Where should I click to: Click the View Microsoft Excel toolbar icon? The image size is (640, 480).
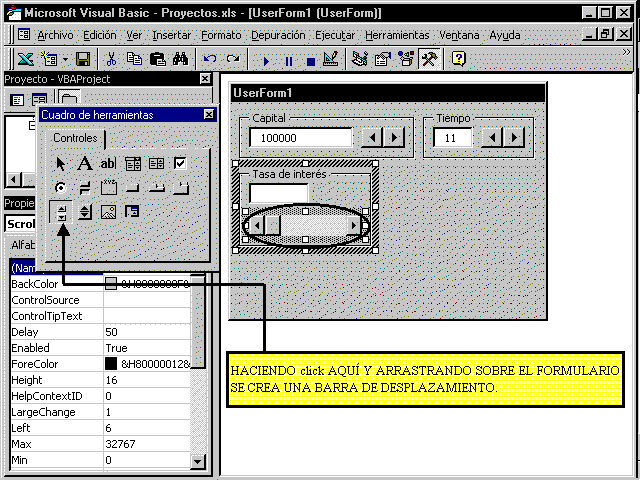tap(25, 60)
